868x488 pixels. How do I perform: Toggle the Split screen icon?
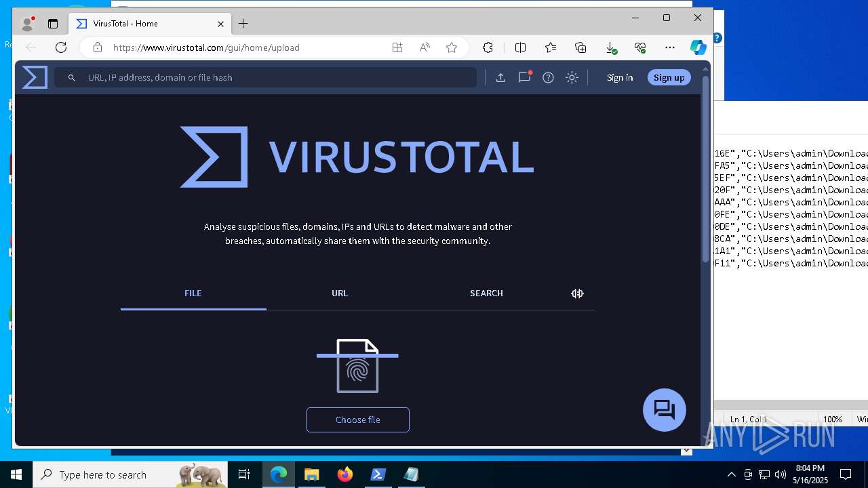coord(520,47)
